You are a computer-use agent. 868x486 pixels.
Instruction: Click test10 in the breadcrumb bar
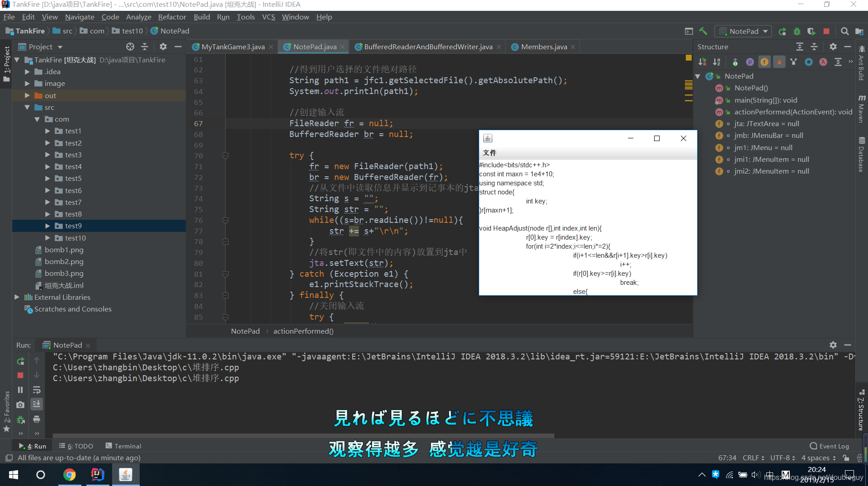127,31
